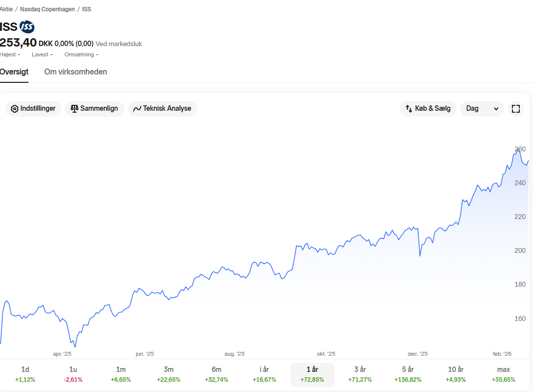Click the 180 y-axis label
The width and height of the screenshot is (533, 392).
click(520, 284)
